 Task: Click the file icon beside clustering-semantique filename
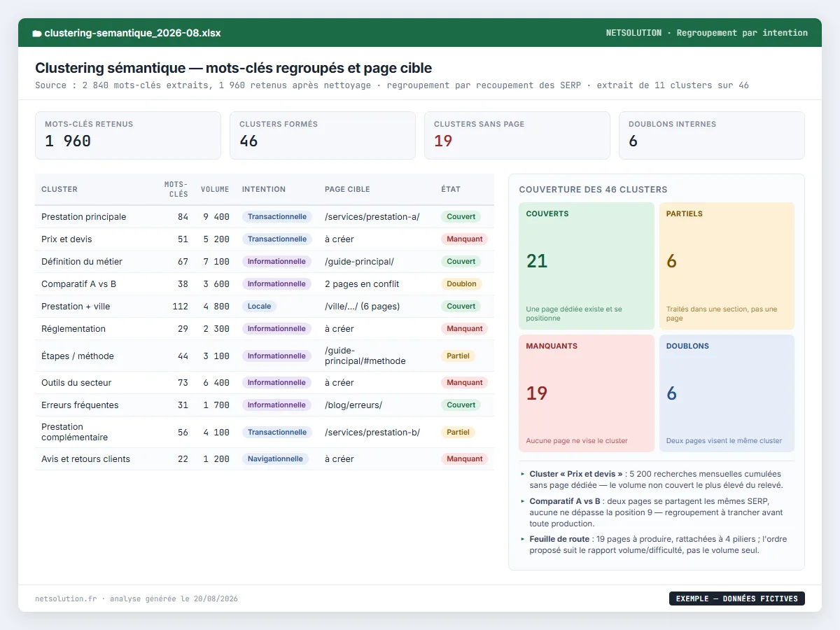pyautogui.click(x=37, y=33)
